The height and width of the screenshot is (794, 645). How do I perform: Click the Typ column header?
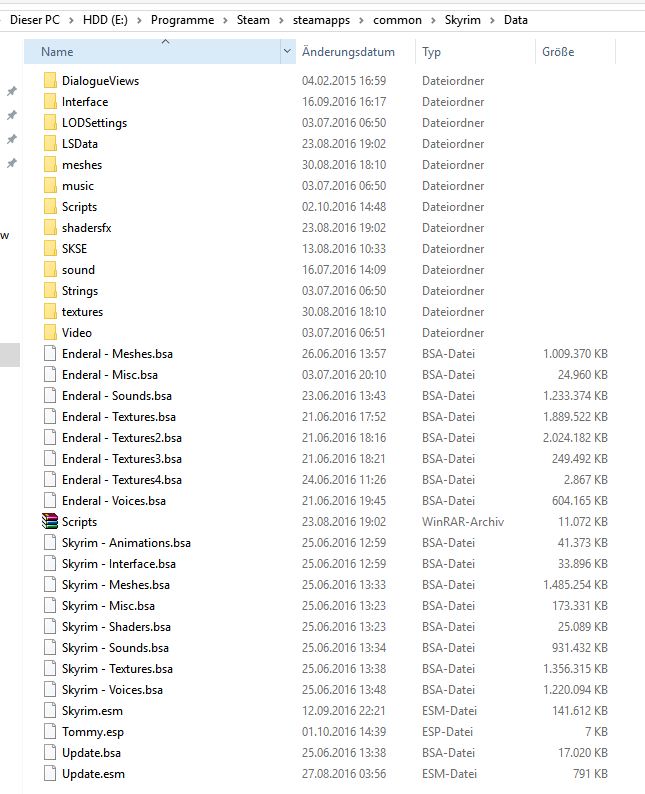coord(432,52)
